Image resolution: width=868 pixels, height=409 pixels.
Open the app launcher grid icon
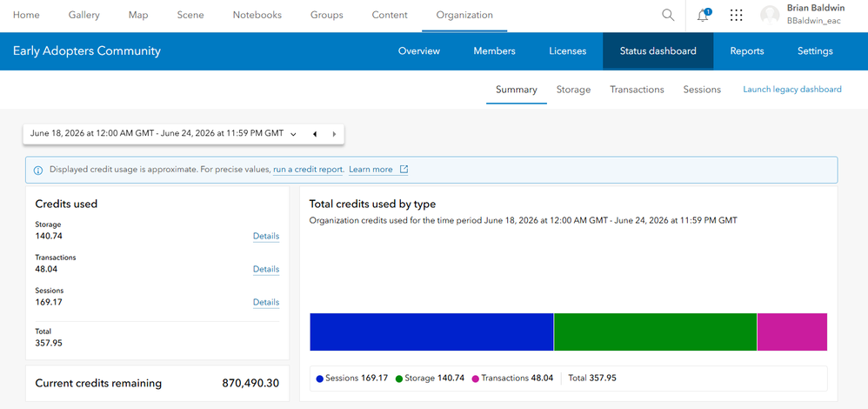[737, 15]
